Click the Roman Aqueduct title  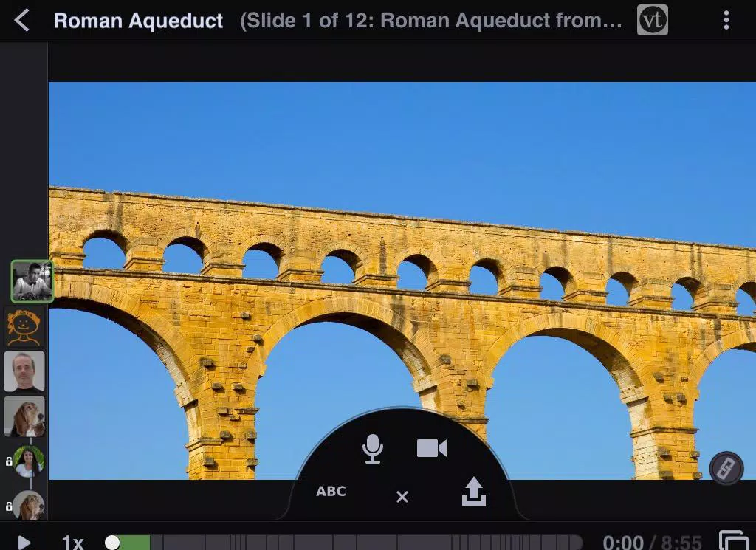[x=138, y=21]
